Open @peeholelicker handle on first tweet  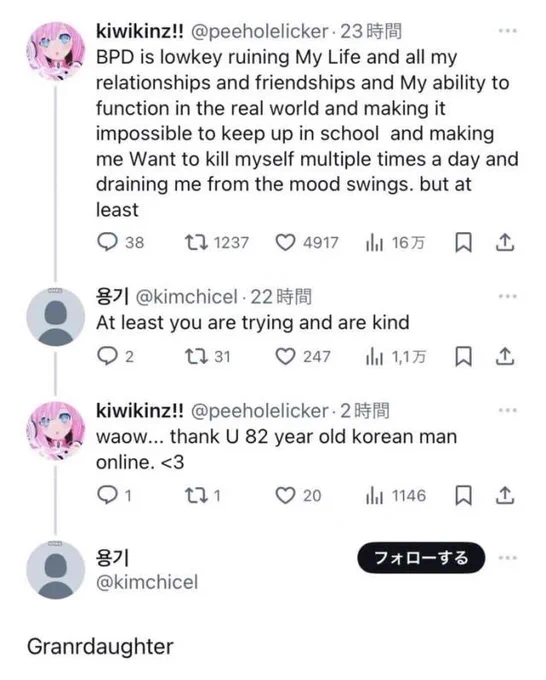point(259,32)
